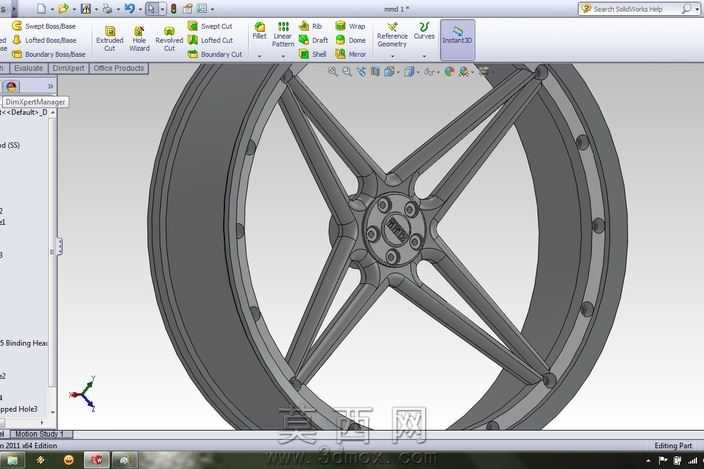Open the search type dropdown in help box
The width and height of the screenshot is (704, 469).
[x=696, y=9]
